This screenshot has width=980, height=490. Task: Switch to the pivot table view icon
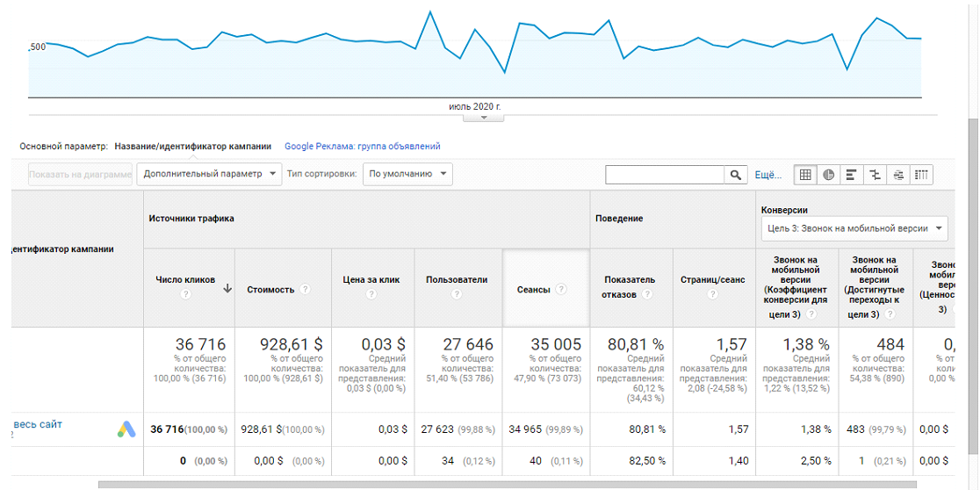pyautogui.click(x=922, y=175)
